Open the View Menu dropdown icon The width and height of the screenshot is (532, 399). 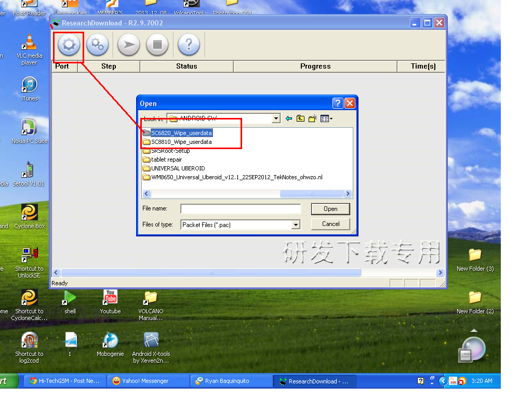coord(326,119)
